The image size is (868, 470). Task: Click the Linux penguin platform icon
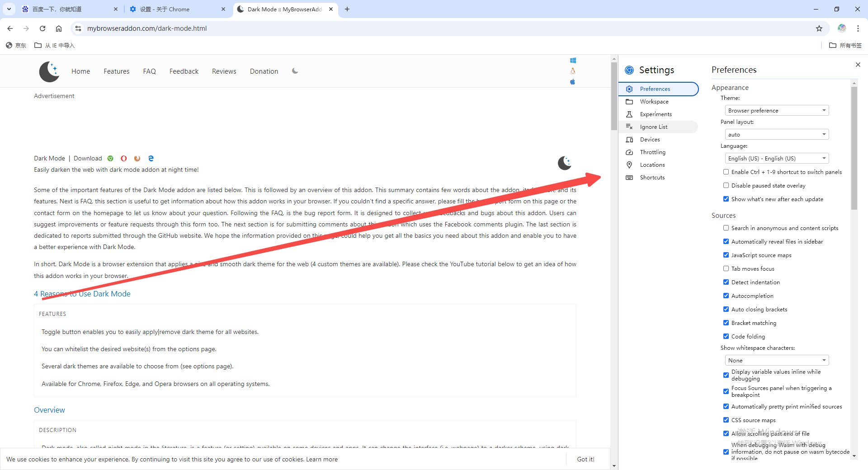(573, 71)
